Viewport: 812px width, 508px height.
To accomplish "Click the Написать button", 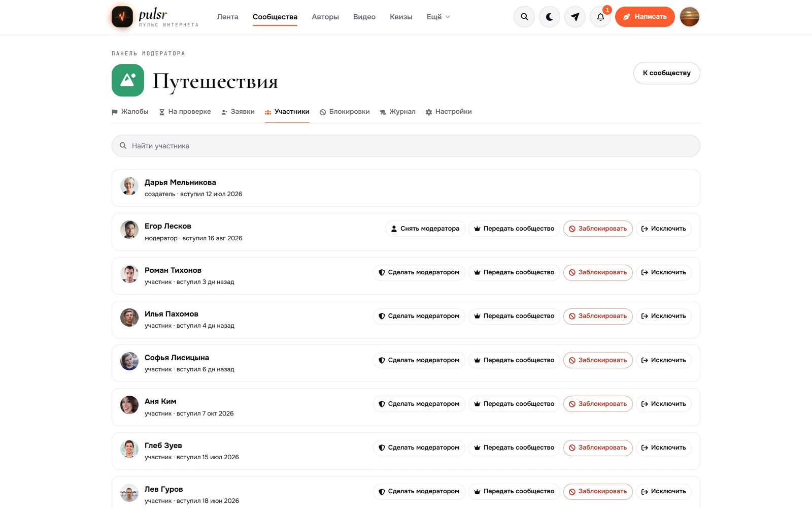I will coord(645,17).
